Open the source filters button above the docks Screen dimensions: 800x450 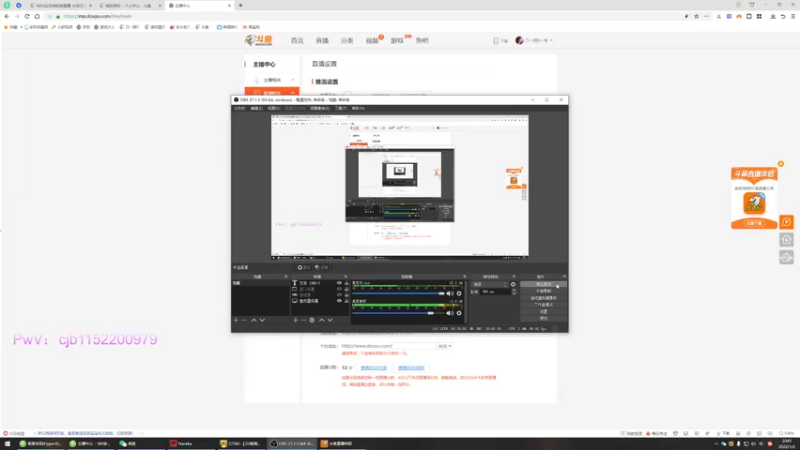(x=321, y=267)
